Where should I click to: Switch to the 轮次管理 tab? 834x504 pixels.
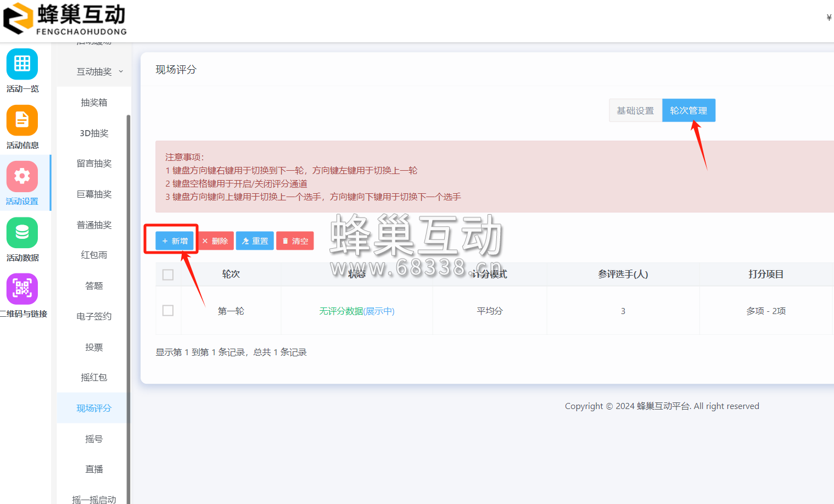click(689, 110)
